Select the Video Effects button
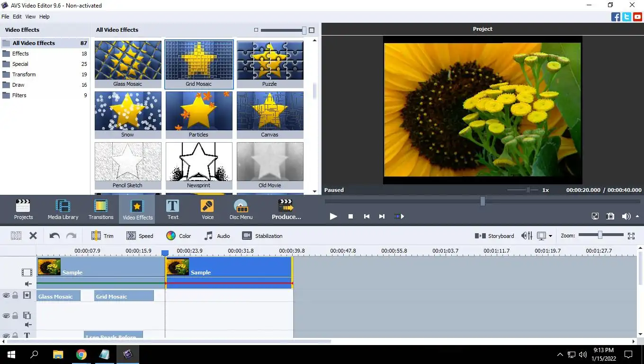Image resolution: width=644 pixels, height=364 pixels. (x=137, y=209)
